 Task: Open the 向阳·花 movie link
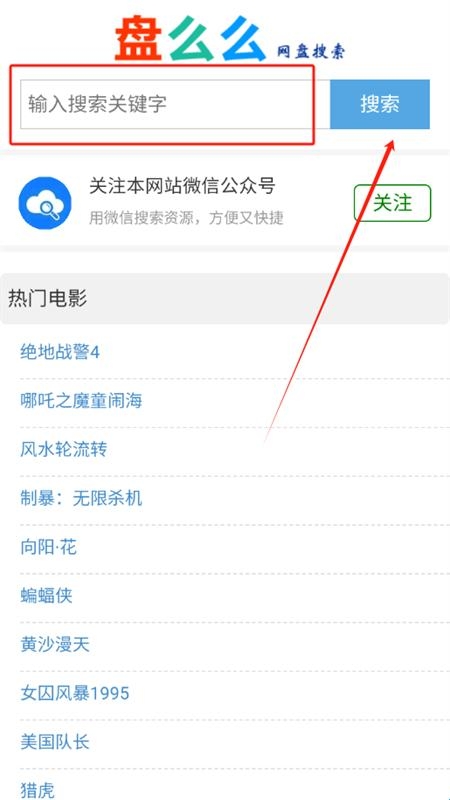pyautogui.click(x=48, y=547)
